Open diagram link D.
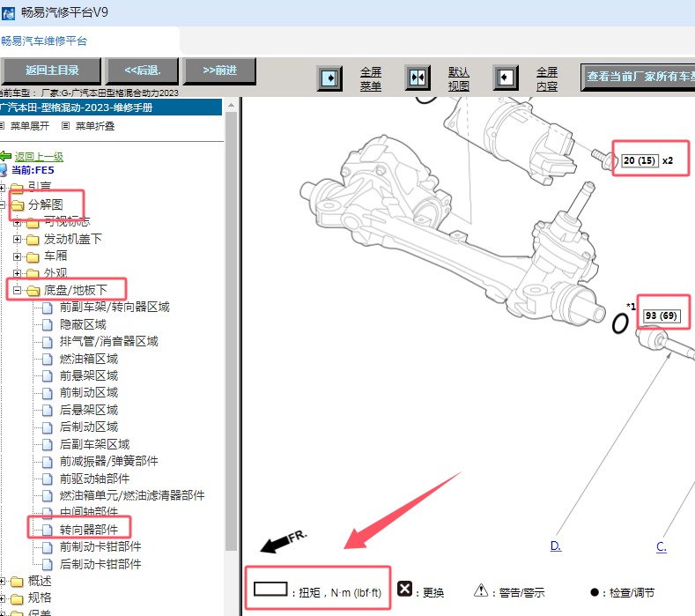Image resolution: width=695 pixels, height=616 pixels. 556,545
